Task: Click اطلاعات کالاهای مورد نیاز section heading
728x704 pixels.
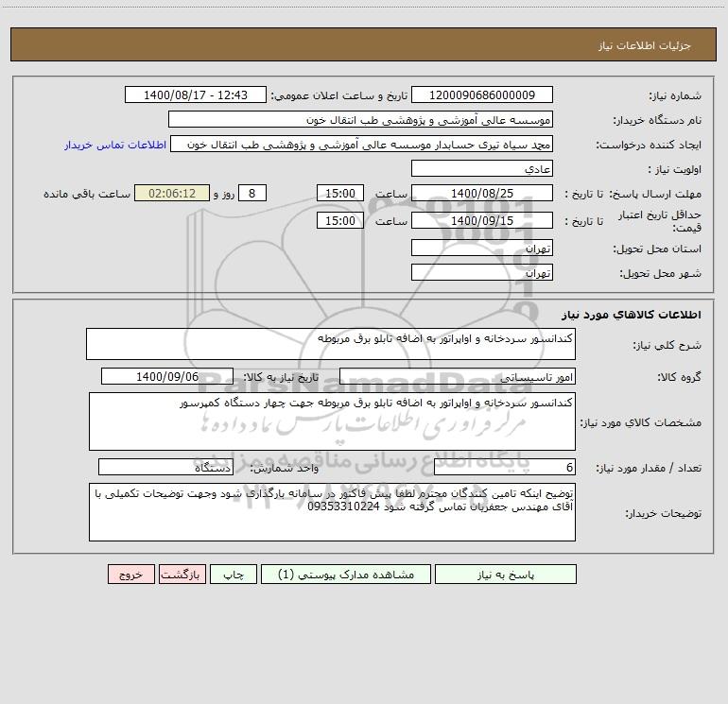Action: coord(631,315)
